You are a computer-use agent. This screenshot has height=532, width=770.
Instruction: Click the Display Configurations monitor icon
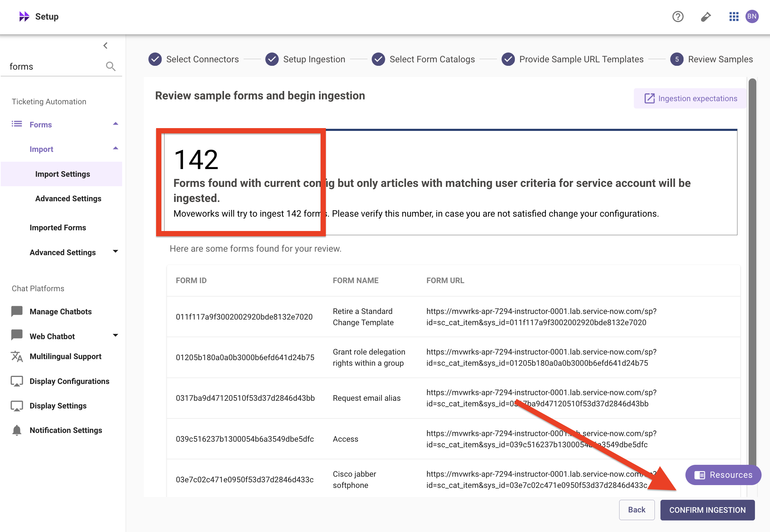click(x=17, y=381)
